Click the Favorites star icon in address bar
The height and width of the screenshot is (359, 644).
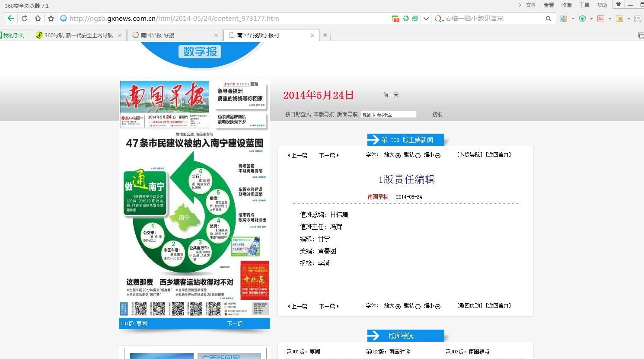[51, 18]
